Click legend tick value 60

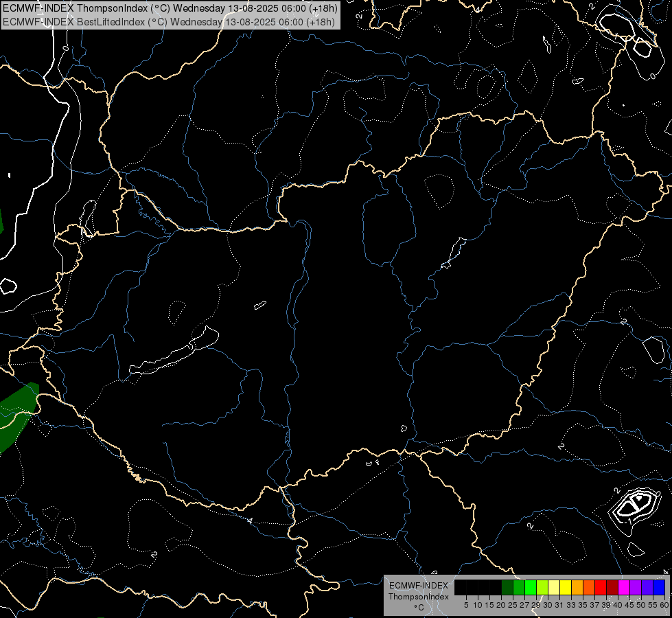[664, 605]
